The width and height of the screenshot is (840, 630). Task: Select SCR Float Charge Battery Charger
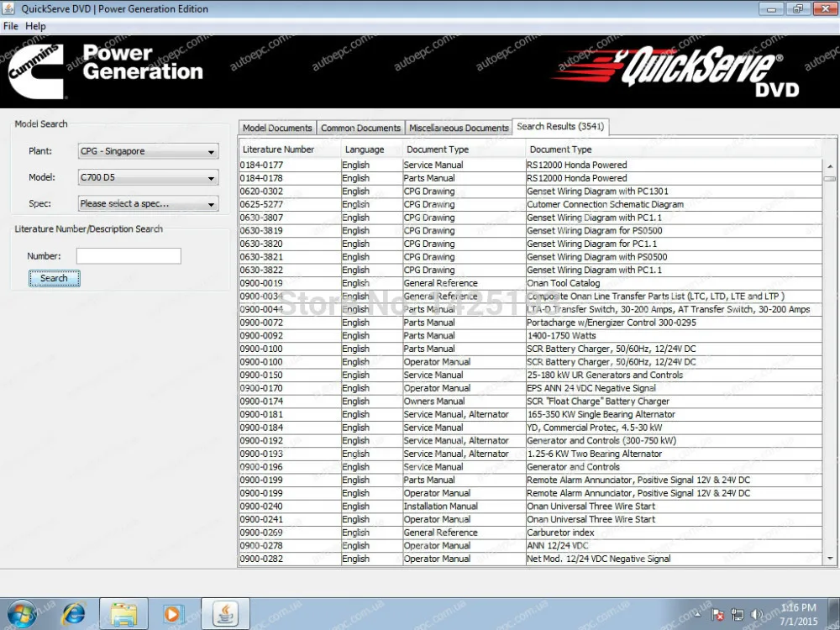coord(598,402)
